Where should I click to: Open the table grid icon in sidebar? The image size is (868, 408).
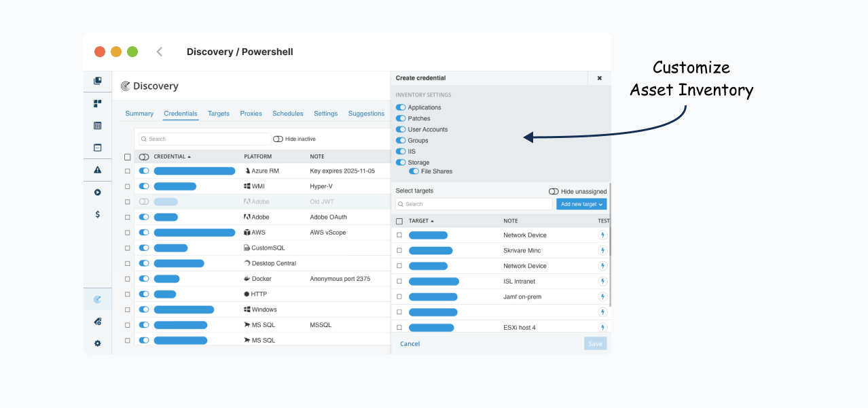click(98, 126)
